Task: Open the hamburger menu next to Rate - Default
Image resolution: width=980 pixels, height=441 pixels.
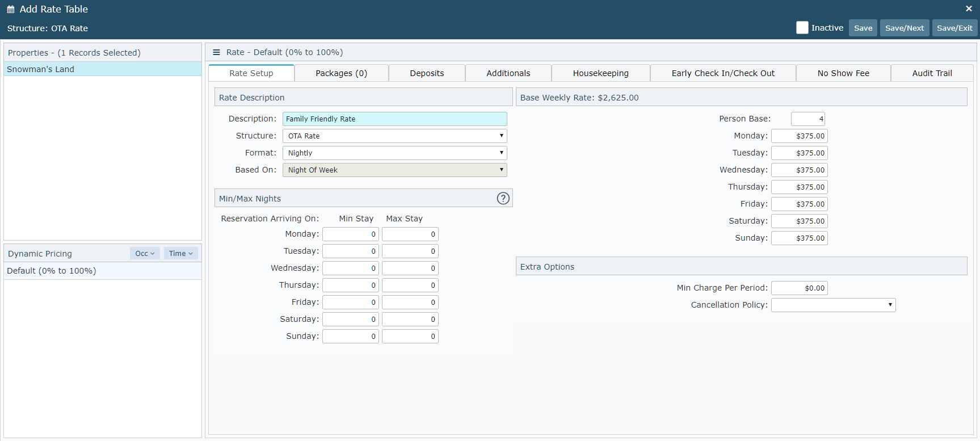Action: click(x=216, y=52)
